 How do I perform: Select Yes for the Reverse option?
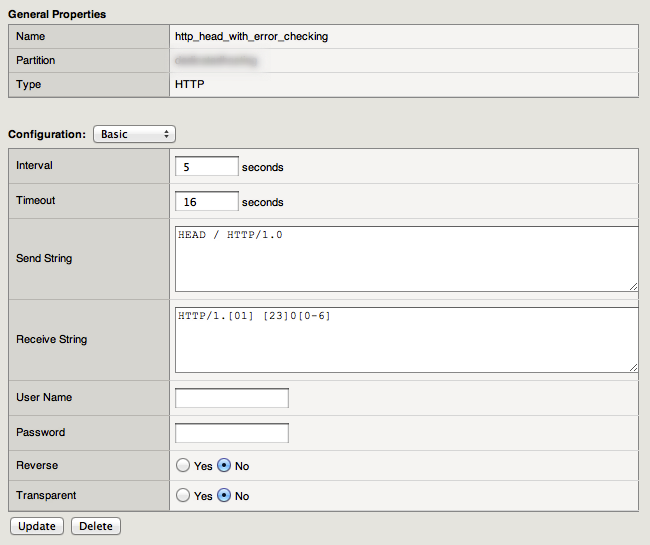coord(182,466)
